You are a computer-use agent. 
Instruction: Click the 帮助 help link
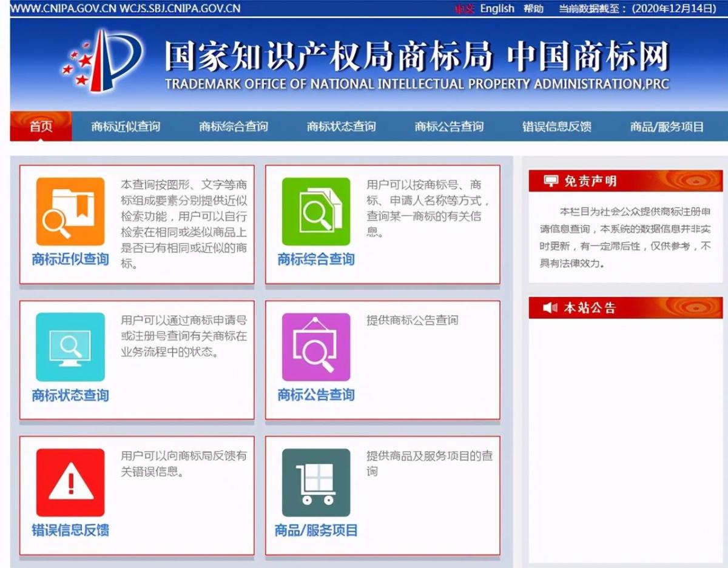tap(534, 8)
